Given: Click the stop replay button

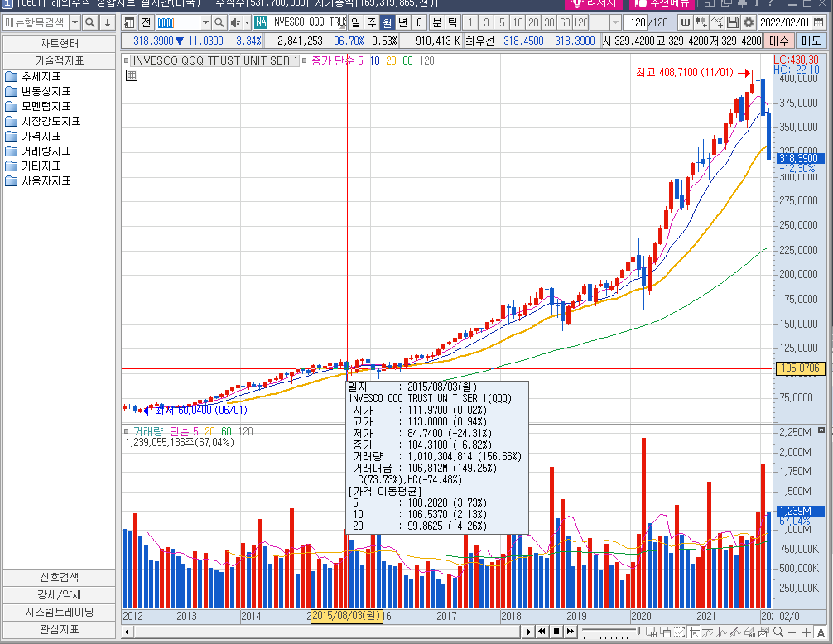Looking at the screenshot, I should [556, 632].
